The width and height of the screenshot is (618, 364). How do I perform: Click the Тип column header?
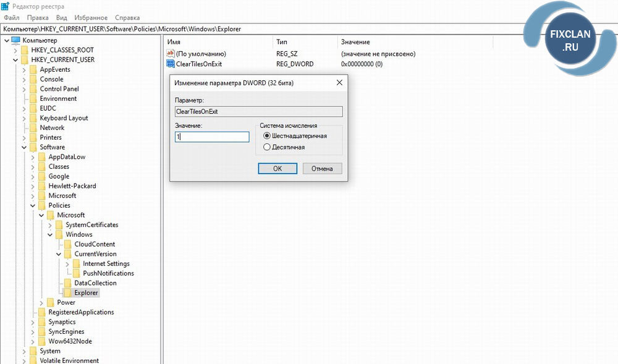coord(282,42)
